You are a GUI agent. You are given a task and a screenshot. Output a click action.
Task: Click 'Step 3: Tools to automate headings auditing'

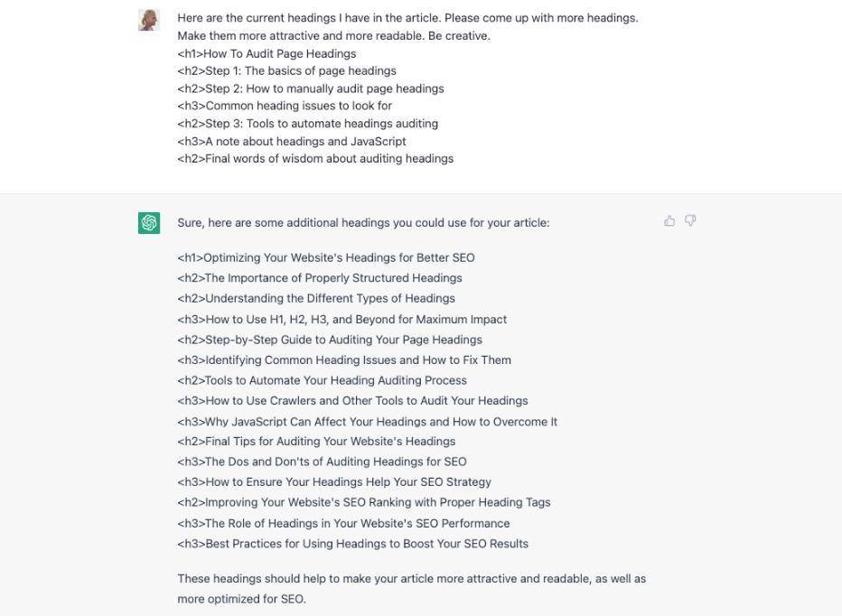[308, 124]
